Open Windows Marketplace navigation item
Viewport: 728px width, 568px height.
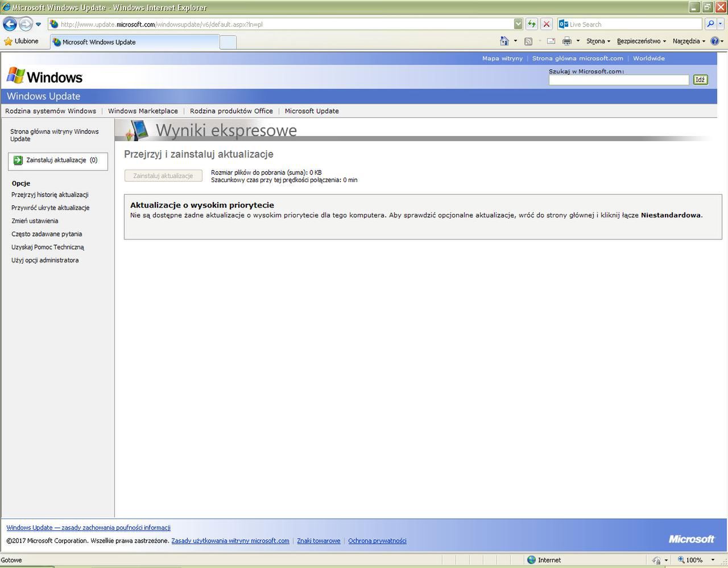[x=143, y=111]
